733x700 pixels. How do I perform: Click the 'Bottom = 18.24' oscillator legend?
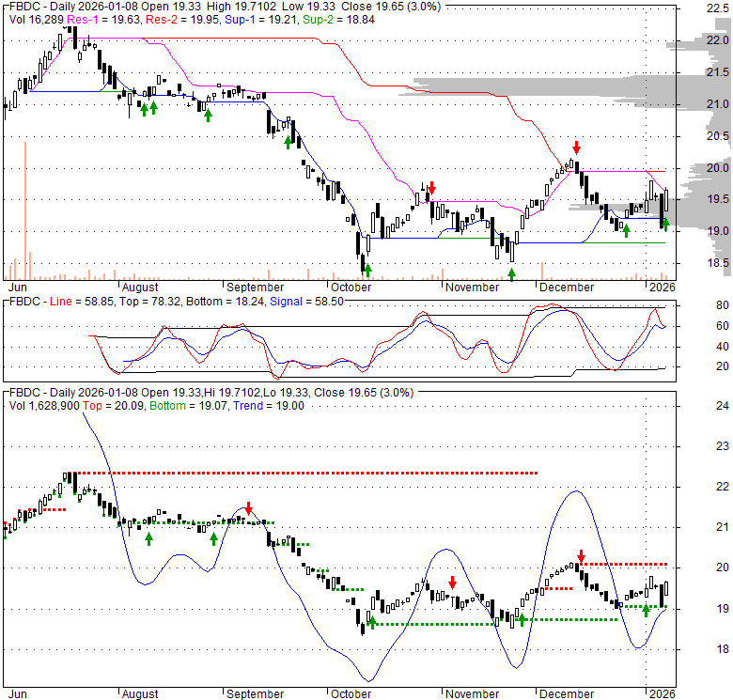tap(226, 302)
